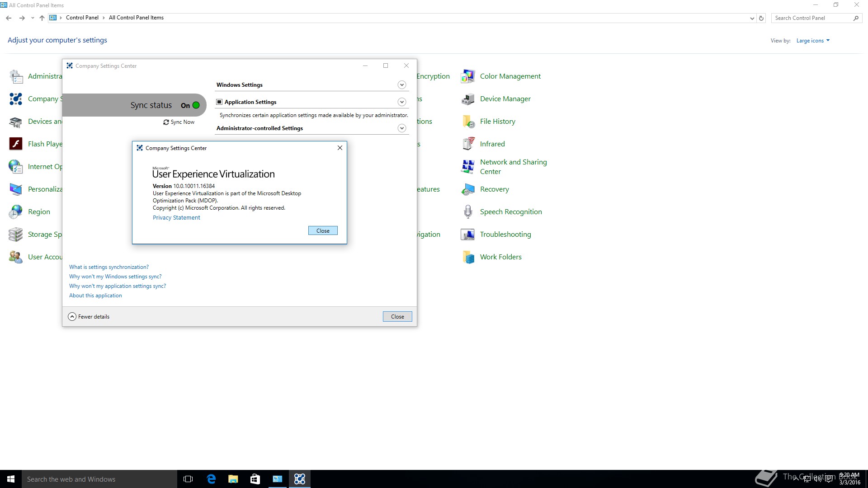Expand Windows Settings section

point(402,85)
